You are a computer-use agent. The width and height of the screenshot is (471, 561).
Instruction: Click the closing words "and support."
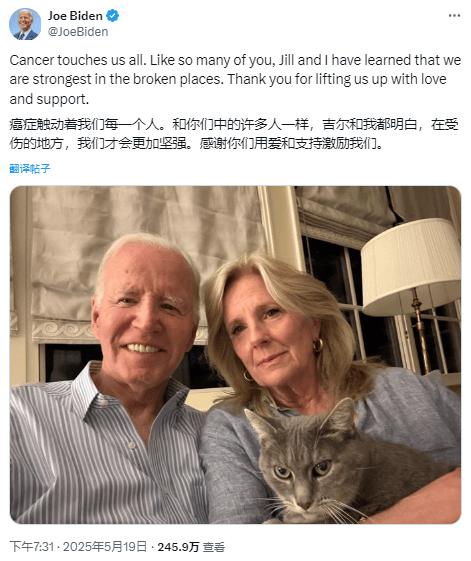pos(49,99)
